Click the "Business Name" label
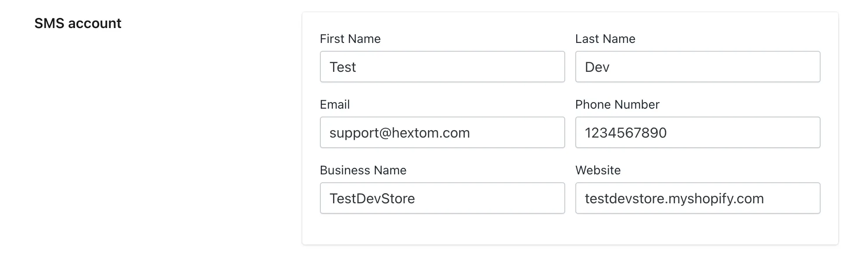868x255 pixels. click(x=363, y=170)
